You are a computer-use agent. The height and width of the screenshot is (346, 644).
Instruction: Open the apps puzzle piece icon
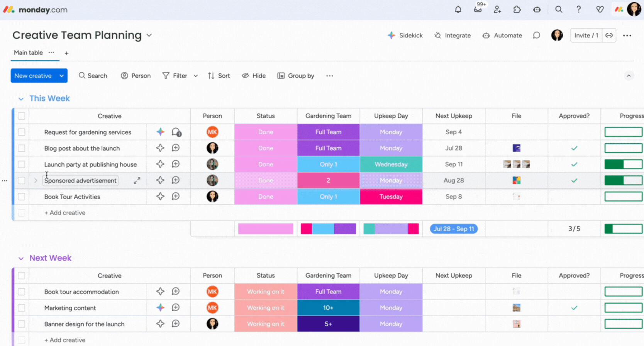(517, 10)
